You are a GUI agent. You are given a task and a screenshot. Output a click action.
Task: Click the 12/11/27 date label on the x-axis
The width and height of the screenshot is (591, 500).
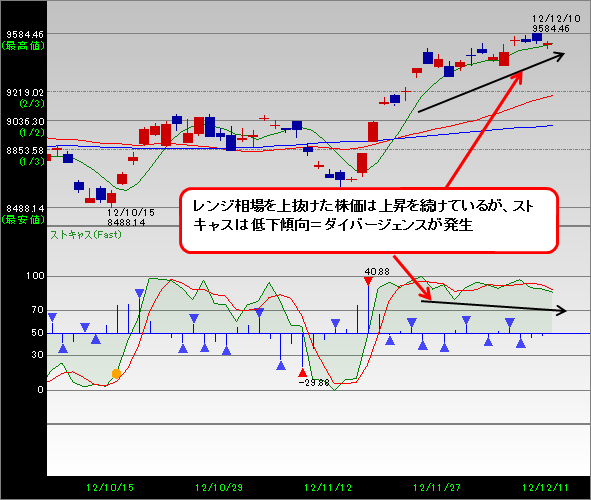(x=437, y=488)
